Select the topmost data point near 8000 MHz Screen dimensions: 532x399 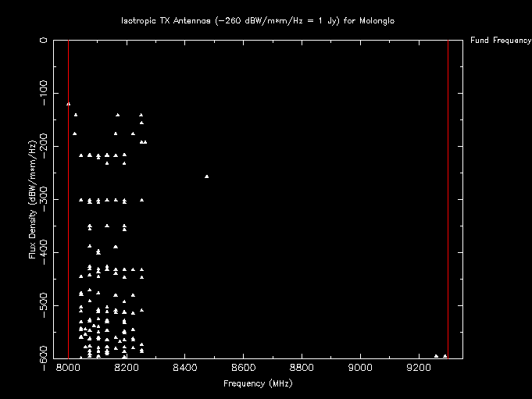point(69,103)
